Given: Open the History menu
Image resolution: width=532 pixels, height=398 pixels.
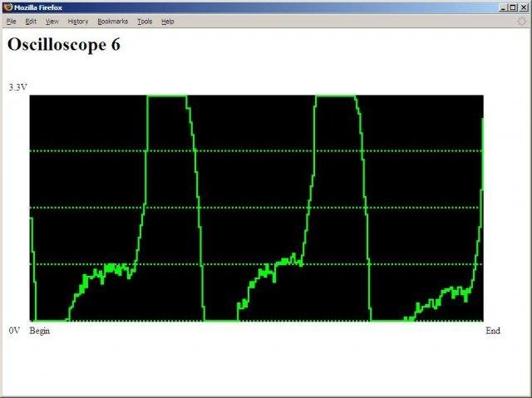Looking at the screenshot, I should [77, 22].
